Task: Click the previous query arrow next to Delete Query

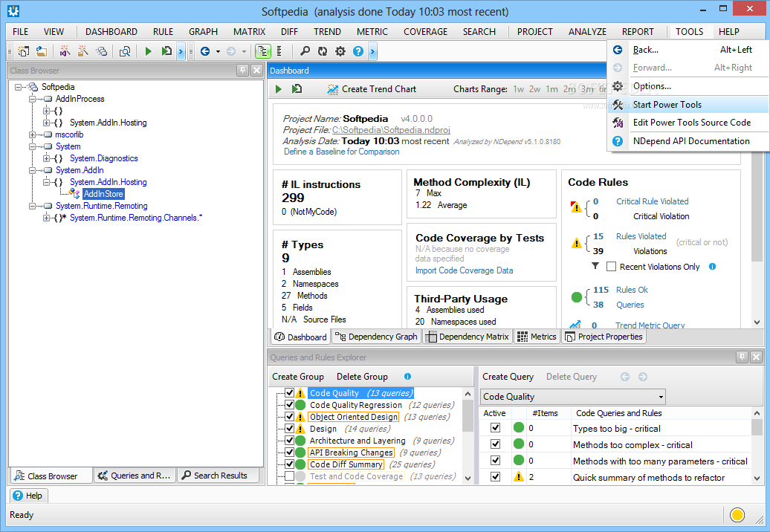Action: click(x=624, y=377)
